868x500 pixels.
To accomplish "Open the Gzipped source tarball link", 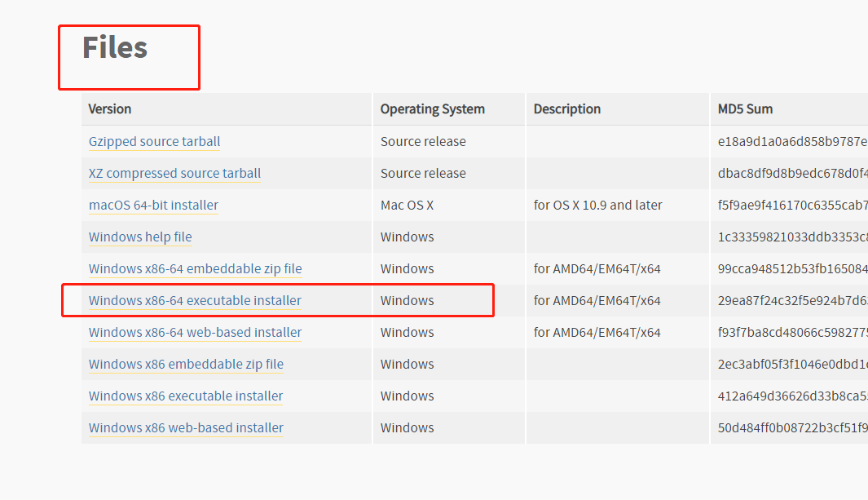I will (x=154, y=141).
